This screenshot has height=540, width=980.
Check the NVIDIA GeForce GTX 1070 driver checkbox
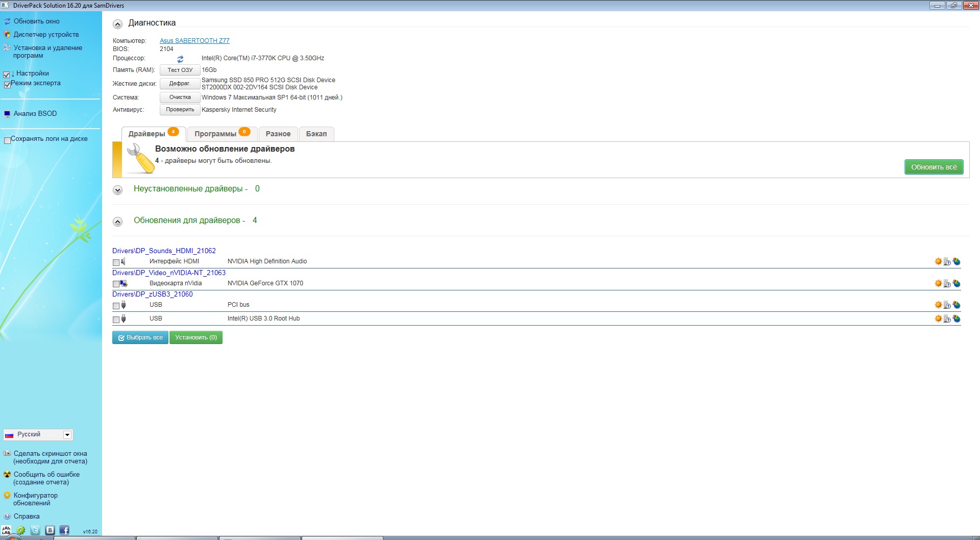pos(116,284)
